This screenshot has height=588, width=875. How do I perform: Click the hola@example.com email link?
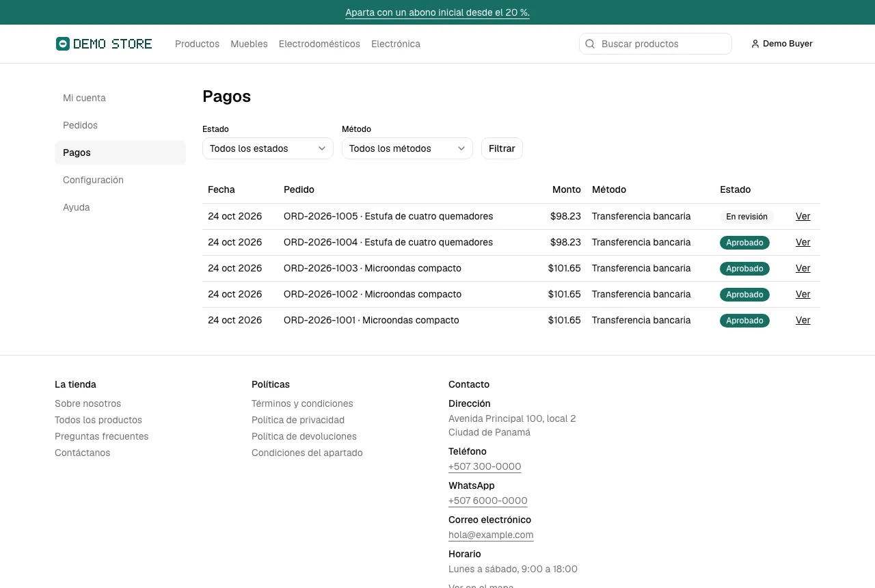[x=491, y=535]
